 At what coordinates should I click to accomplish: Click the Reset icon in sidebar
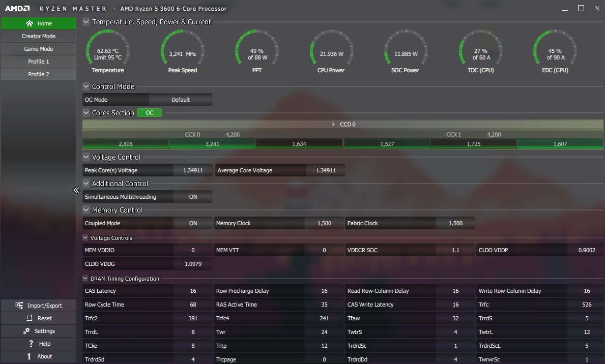[30, 318]
